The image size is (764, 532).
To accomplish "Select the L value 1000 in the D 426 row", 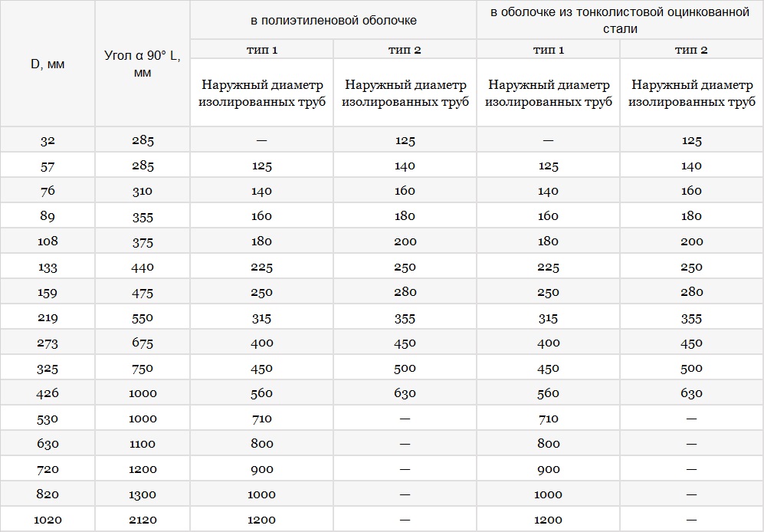I will (143, 393).
